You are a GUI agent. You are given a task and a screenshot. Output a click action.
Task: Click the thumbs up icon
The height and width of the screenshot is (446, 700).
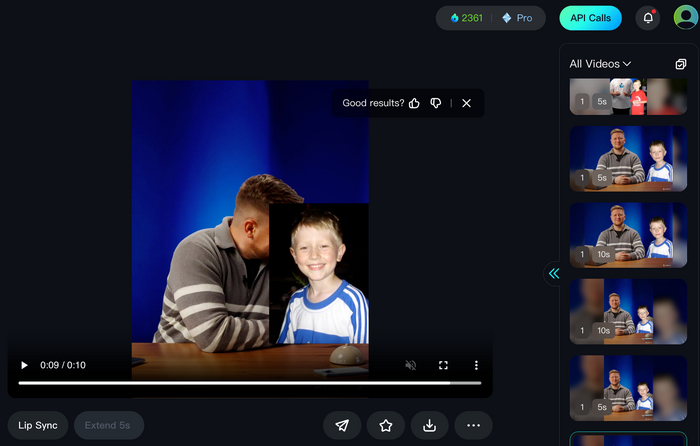point(414,103)
